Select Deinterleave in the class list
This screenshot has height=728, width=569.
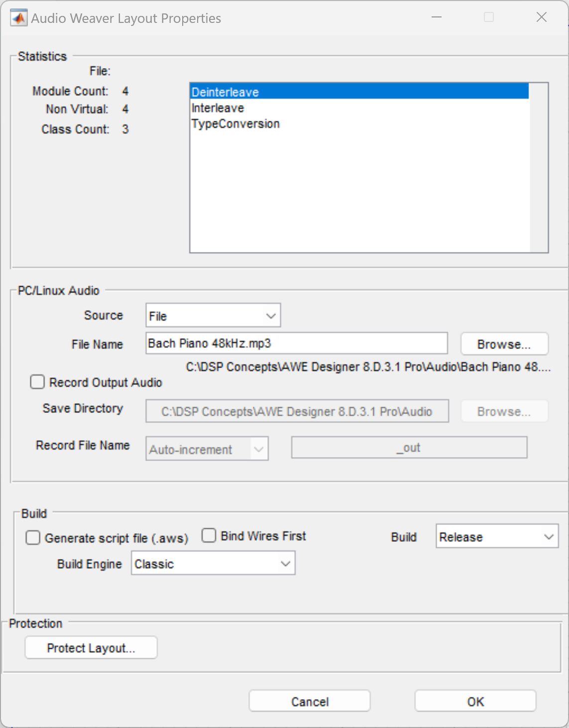pyautogui.click(x=226, y=92)
